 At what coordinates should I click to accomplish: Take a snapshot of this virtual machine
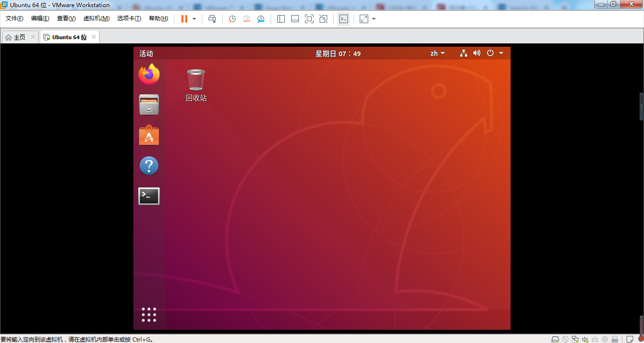pos(232,19)
